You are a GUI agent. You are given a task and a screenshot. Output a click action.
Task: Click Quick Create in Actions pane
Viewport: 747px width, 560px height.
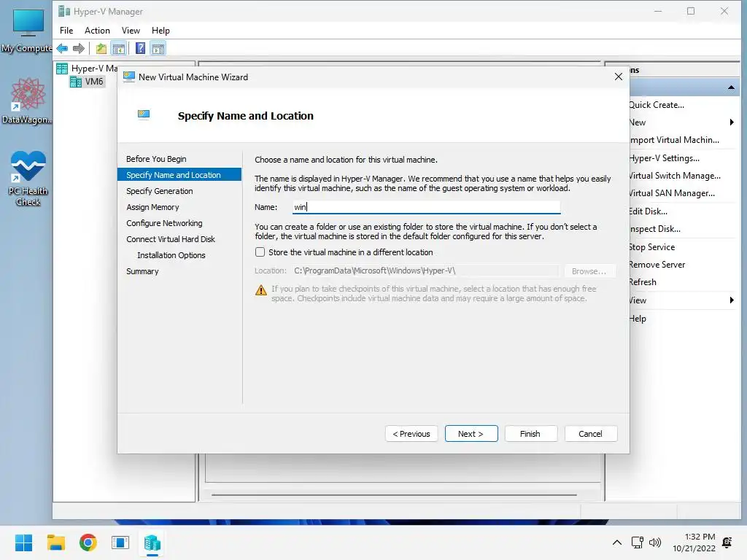point(657,105)
